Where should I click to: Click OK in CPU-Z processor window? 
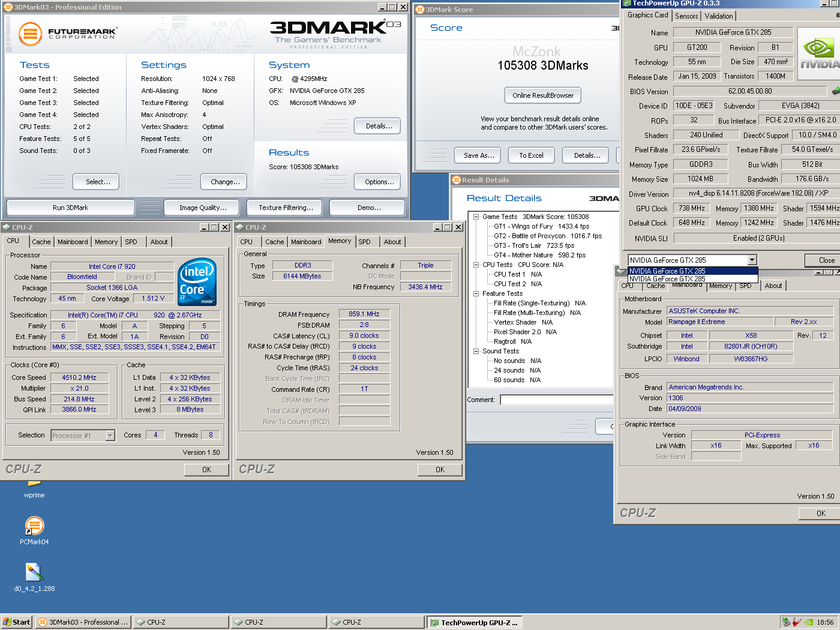(x=206, y=470)
